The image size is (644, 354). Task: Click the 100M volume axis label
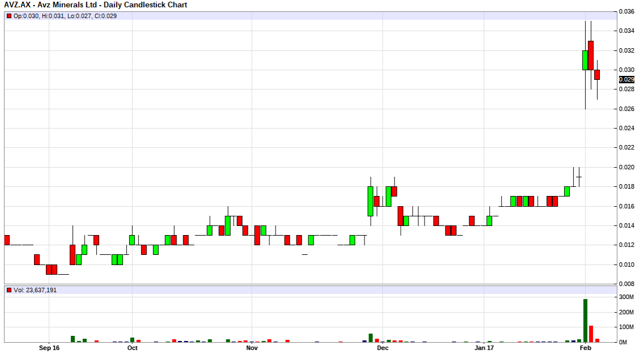click(626, 327)
